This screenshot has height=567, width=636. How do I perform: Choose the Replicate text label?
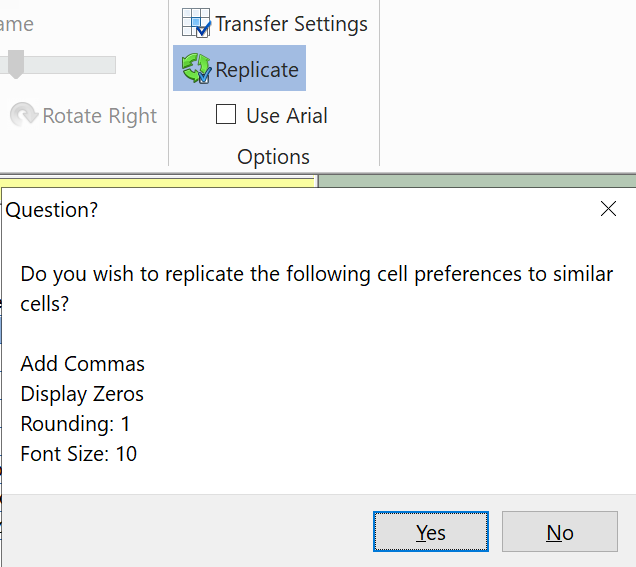pos(257,70)
